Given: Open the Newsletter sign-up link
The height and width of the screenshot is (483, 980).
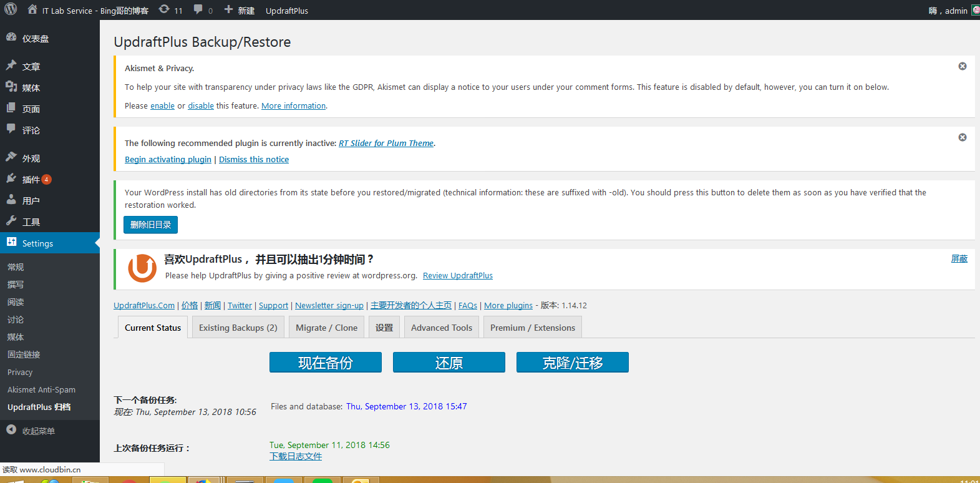Looking at the screenshot, I should click(329, 306).
